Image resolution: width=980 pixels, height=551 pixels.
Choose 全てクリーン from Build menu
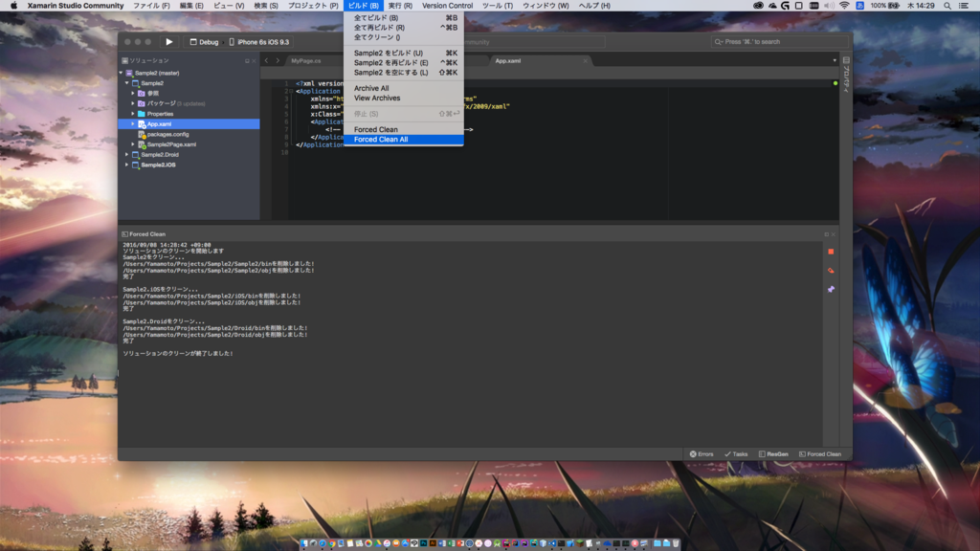coord(404,37)
